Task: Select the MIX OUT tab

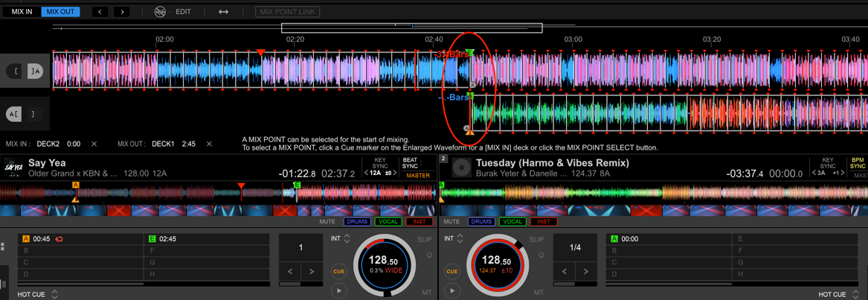Action: (60, 12)
